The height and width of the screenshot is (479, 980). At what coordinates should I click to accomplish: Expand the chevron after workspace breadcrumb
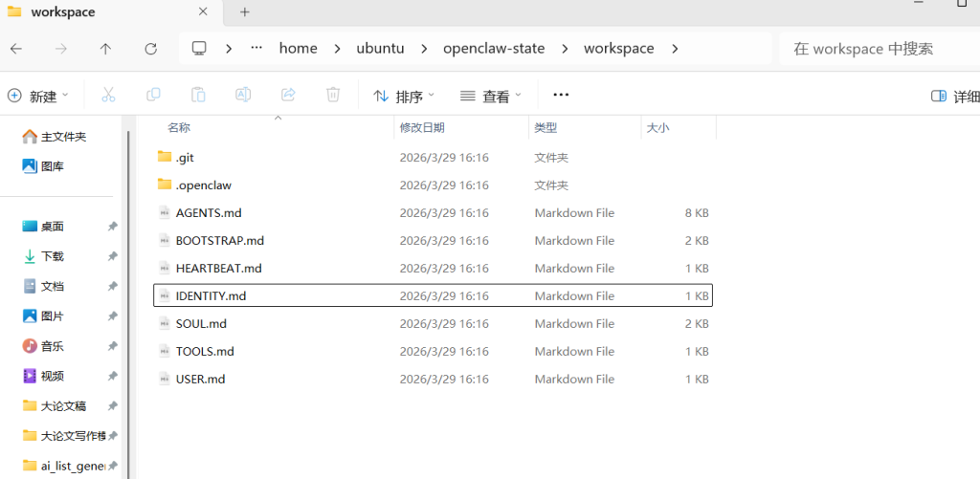click(x=675, y=49)
